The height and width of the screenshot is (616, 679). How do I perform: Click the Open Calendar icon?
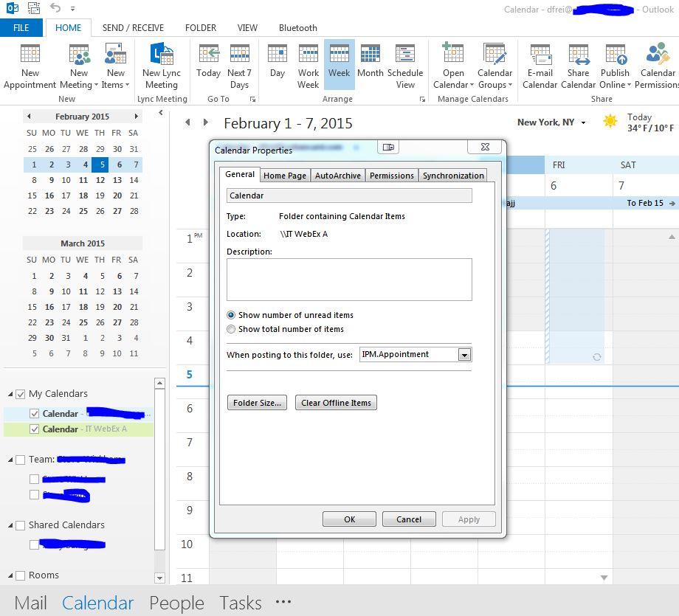[x=453, y=54]
